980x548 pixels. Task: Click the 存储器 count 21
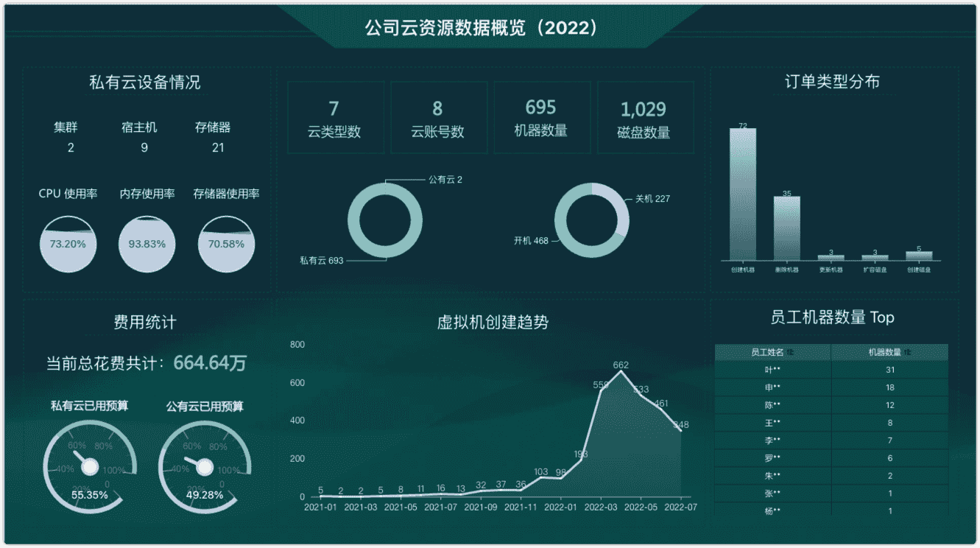pyautogui.click(x=218, y=148)
